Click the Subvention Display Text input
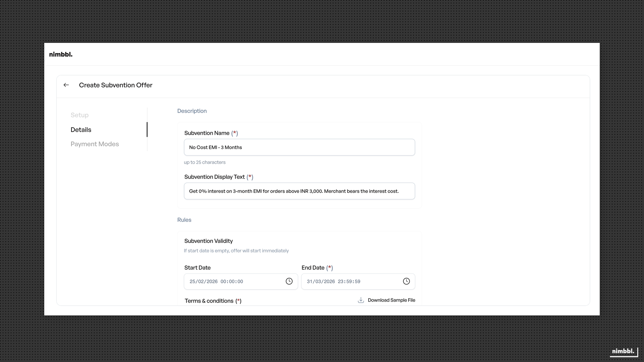 (299, 191)
